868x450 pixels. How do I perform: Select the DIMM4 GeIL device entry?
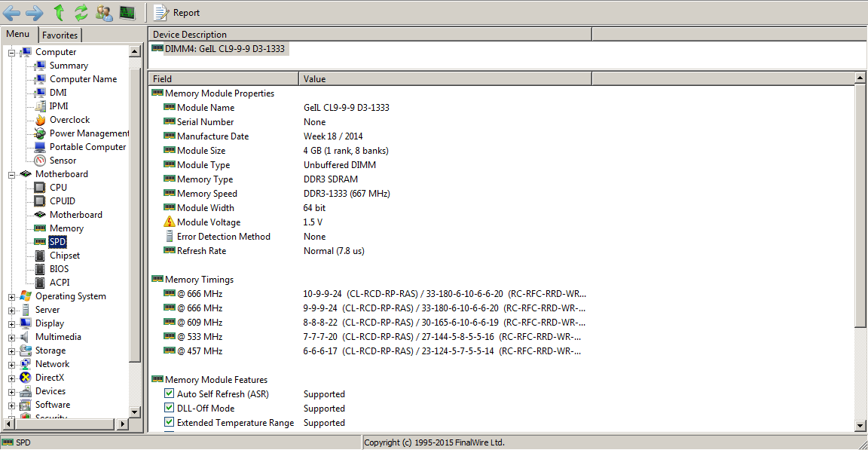pyautogui.click(x=225, y=49)
